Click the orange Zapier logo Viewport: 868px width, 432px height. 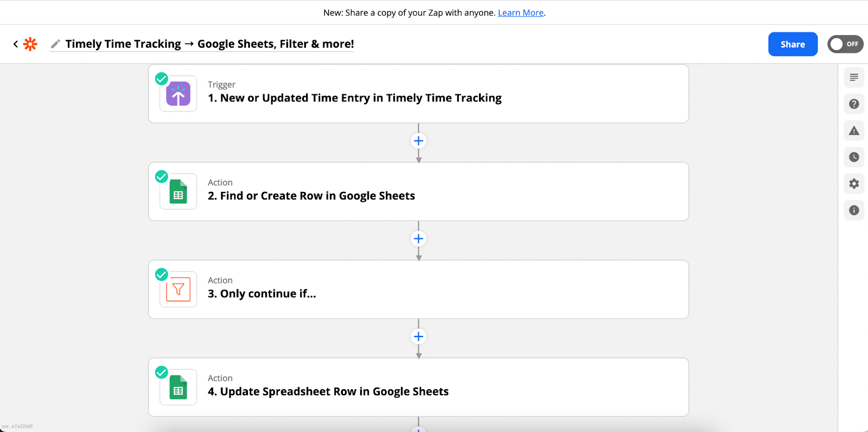pos(30,44)
